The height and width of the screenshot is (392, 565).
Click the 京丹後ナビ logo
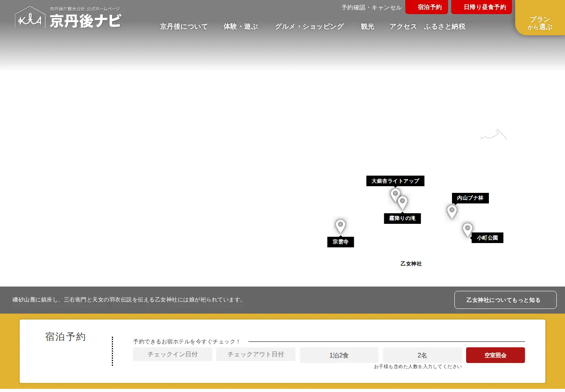tap(68, 18)
